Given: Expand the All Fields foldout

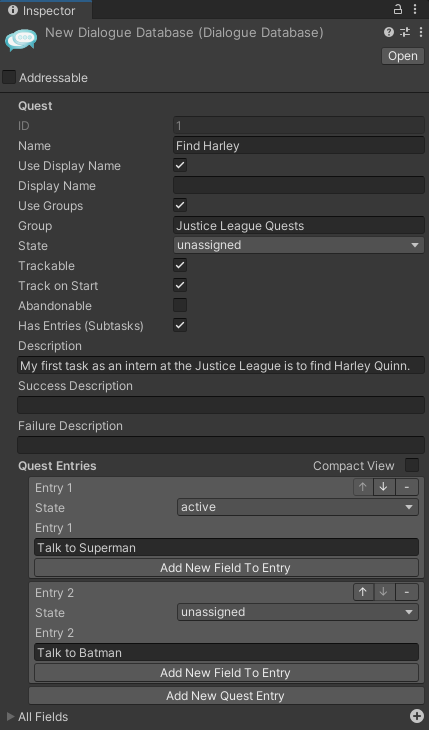Looking at the screenshot, I should tap(10, 716).
